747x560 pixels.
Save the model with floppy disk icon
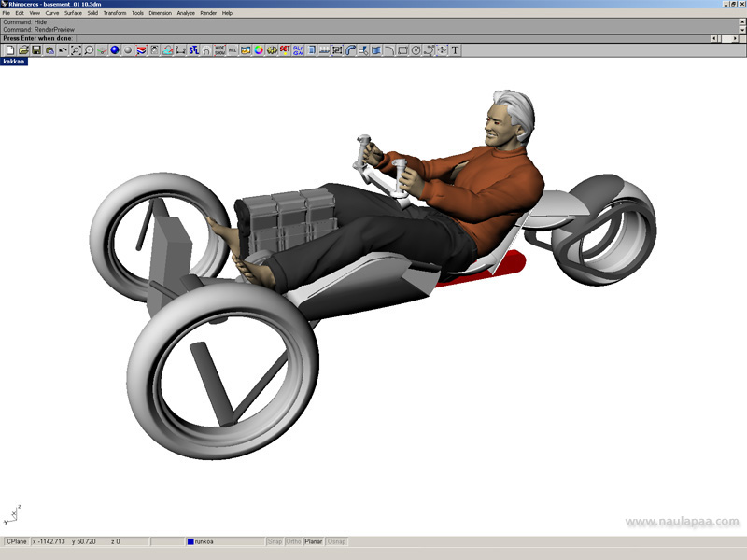36,50
